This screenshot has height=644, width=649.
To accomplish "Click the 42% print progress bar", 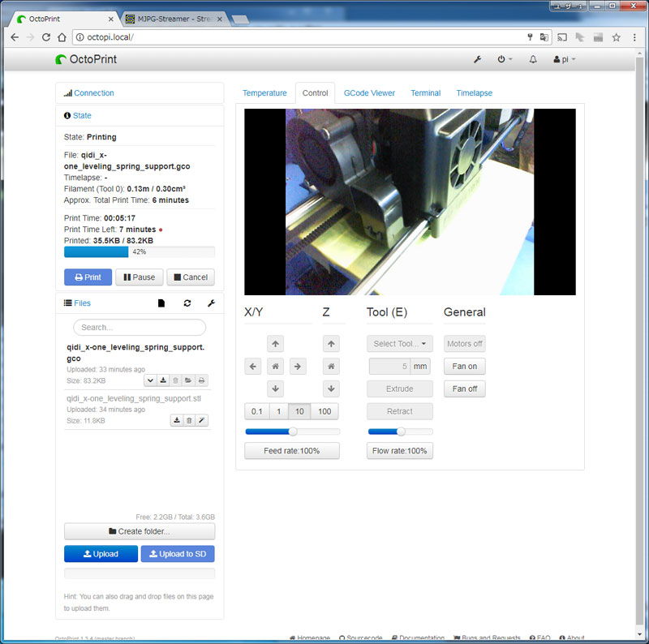I will (140, 251).
